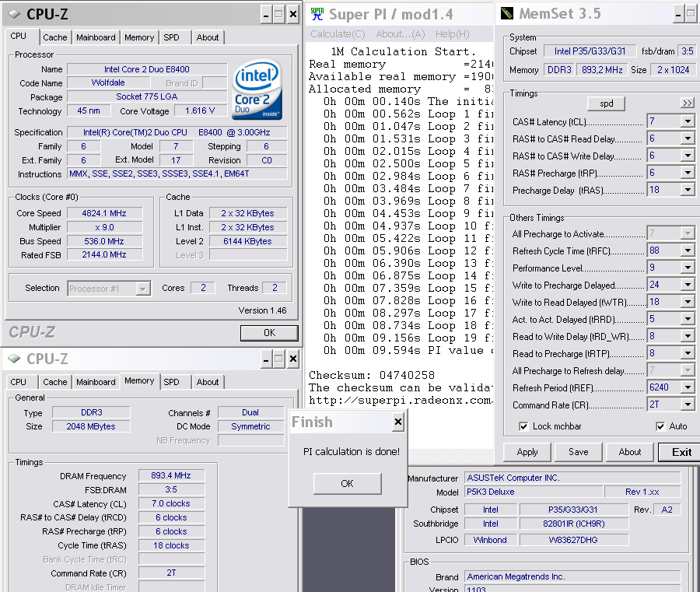Open the Read to Precharge (tRTP) dropdown

coord(688,353)
